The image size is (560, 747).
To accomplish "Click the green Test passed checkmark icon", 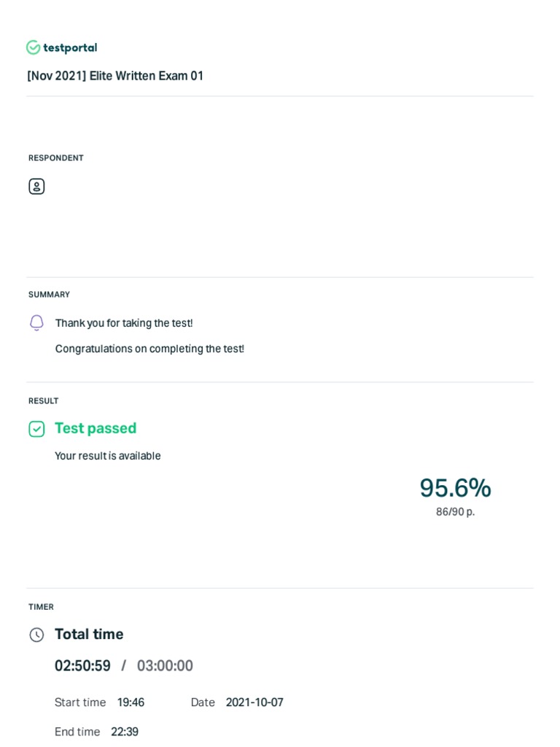I will (36, 429).
